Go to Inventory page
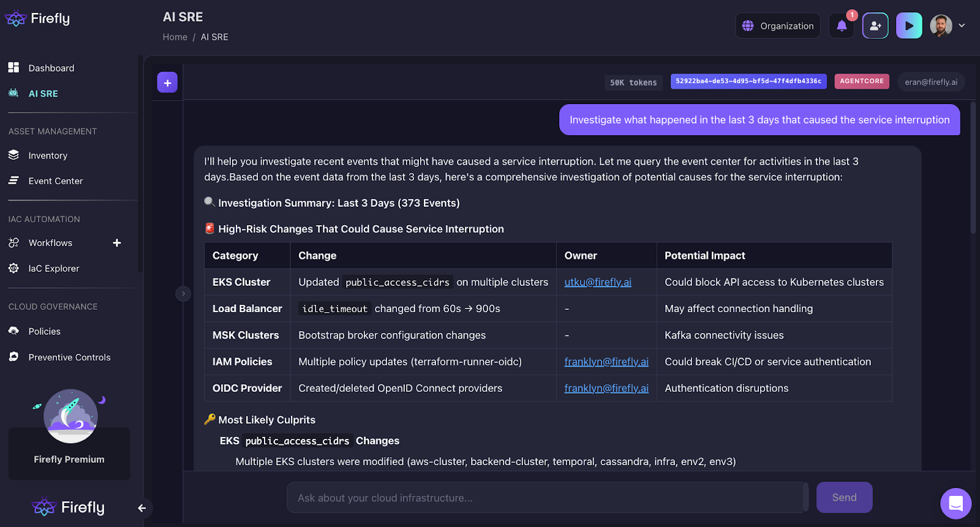The height and width of the screenshot is (527, 980). tap(48, 155)
